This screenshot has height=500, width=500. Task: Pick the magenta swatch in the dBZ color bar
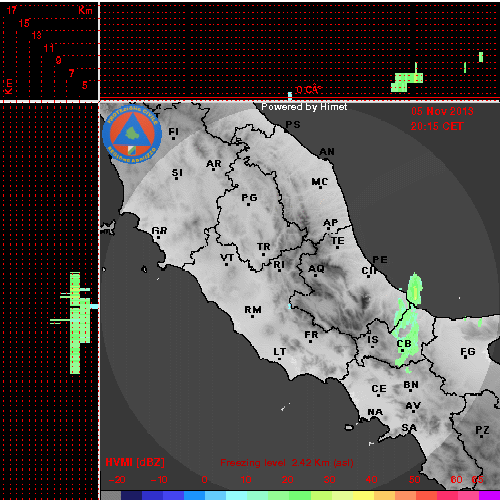tap(489, 495)
